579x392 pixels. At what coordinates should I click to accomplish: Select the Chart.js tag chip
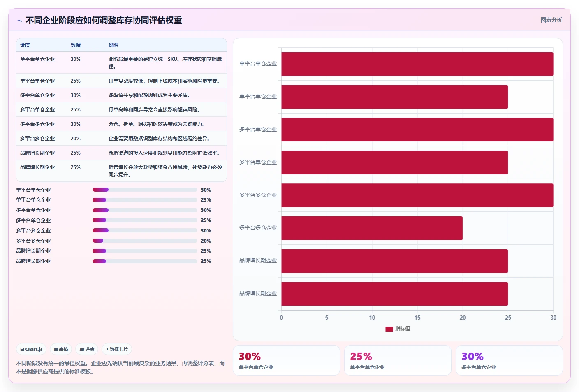point(31,349)
